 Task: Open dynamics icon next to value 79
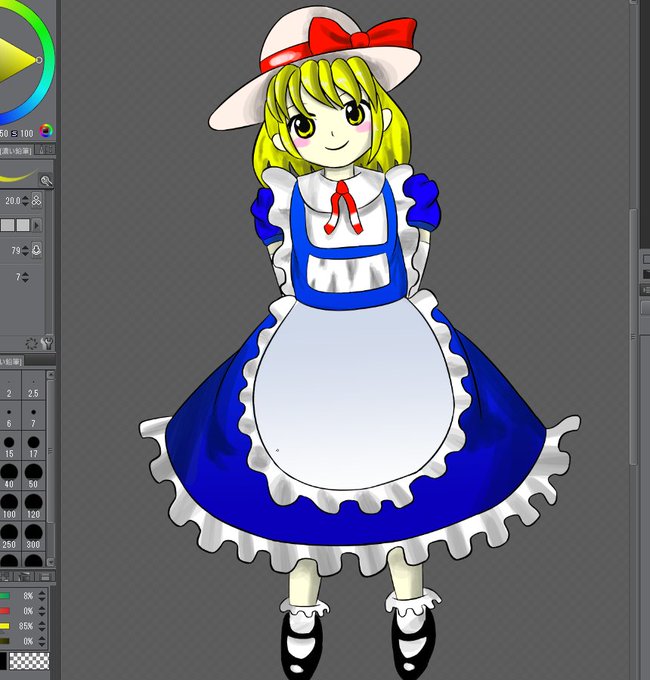pos(37,250)
